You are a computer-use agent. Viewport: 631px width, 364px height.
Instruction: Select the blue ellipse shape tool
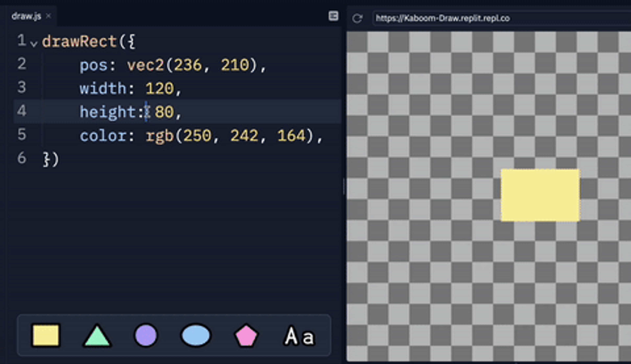point(196,335)
